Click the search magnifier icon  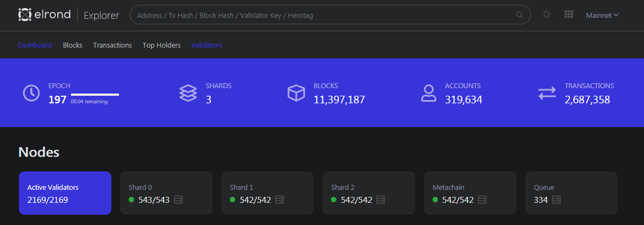click(520, 15)
